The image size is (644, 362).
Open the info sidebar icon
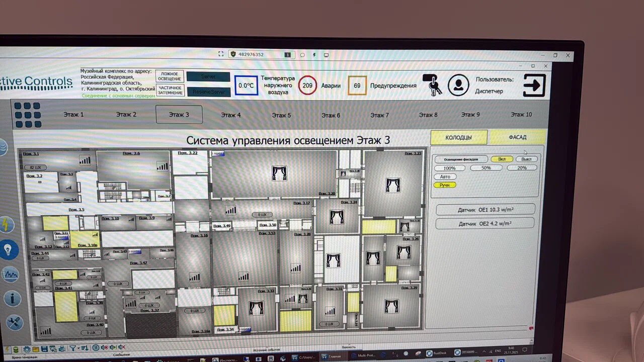point(13,299)
